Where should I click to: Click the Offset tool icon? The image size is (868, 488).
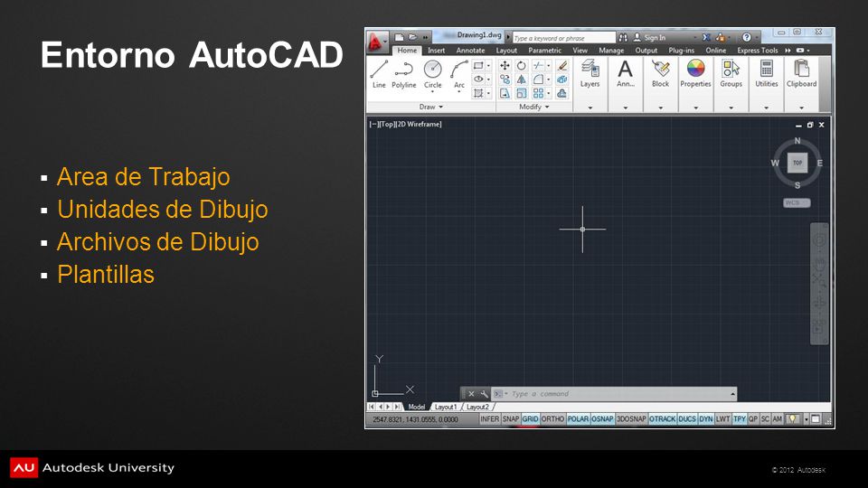(x=561, y=93)
